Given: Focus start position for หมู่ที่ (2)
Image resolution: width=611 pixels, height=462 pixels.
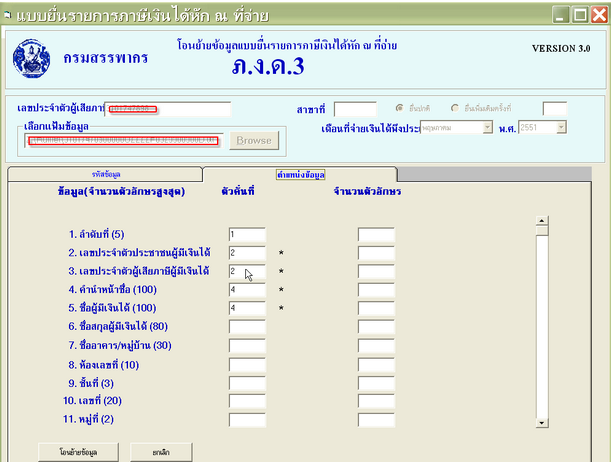Looking at the screenshot, I should pyautogui.click(x=247, y=420).
